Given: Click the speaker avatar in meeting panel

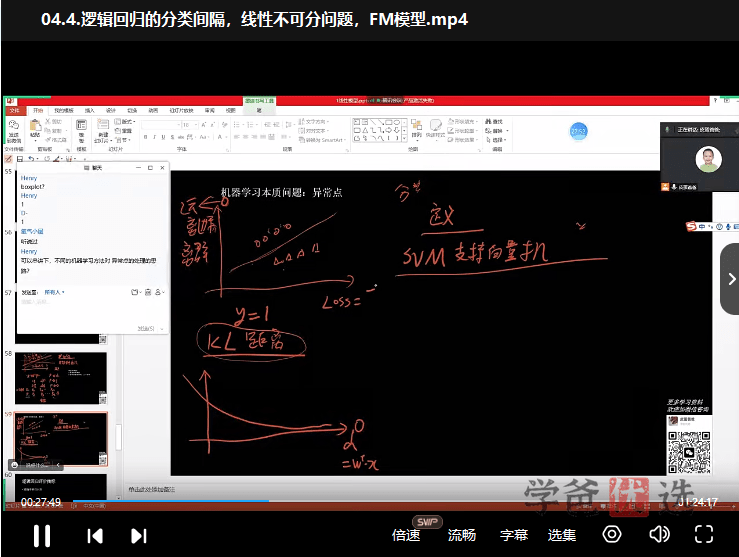Looking at the screenshot, I should coord(708,159).
